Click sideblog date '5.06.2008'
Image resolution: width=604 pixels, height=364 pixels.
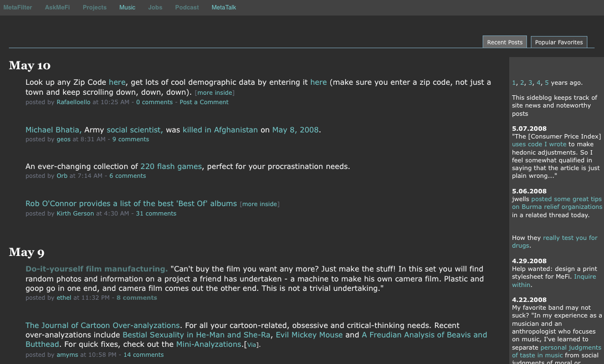click(x=529, y=191)
